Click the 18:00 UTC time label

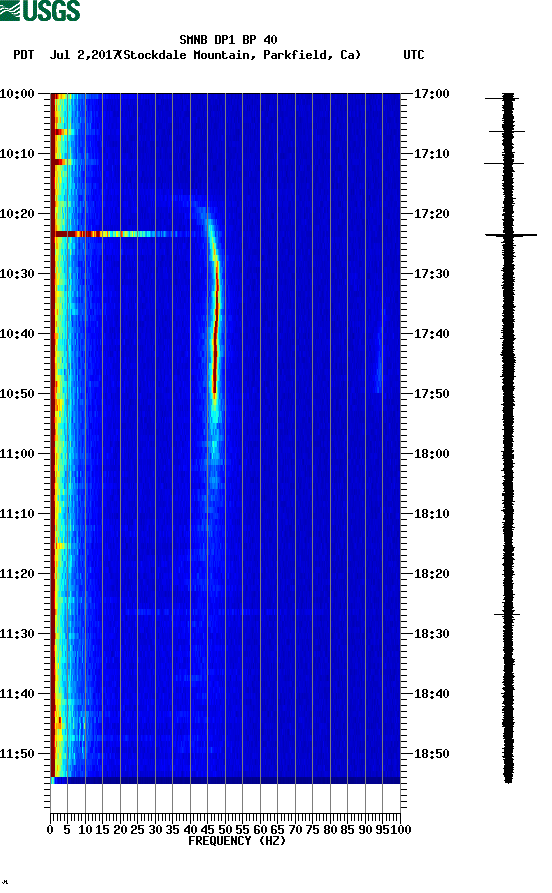click(x=432, y=454)
